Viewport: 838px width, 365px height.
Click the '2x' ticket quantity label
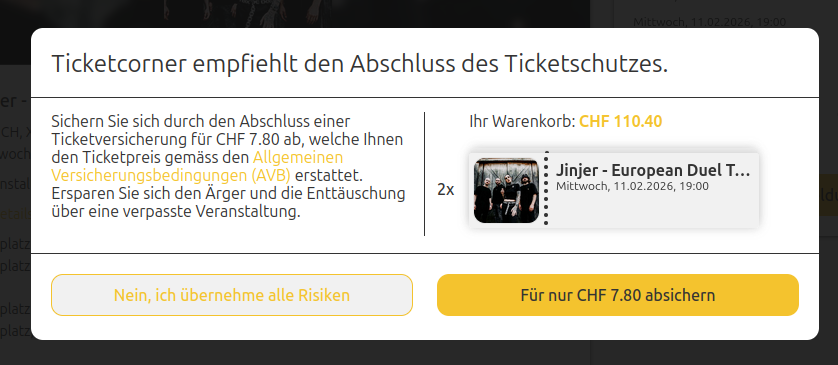446,190
